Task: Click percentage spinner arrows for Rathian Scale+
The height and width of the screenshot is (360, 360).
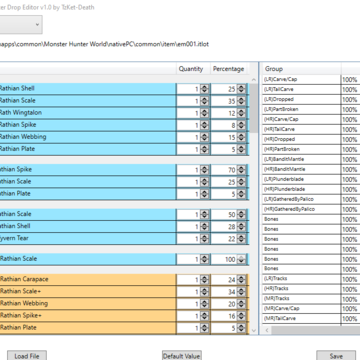Action: tap(241, 292)
